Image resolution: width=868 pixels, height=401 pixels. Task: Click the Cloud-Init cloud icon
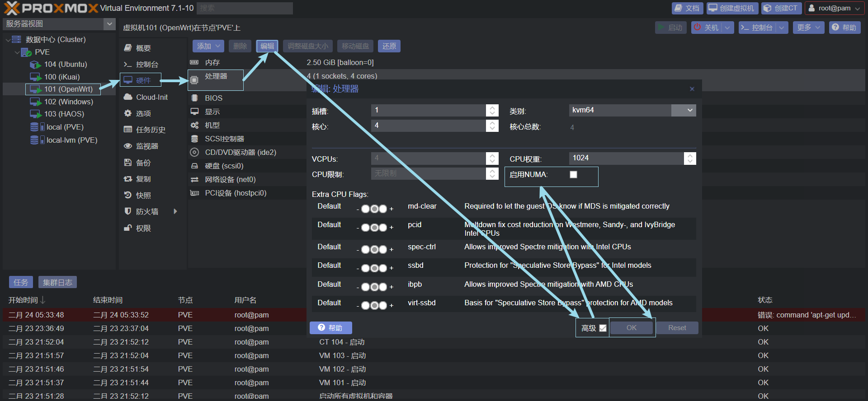click(128, 97)
